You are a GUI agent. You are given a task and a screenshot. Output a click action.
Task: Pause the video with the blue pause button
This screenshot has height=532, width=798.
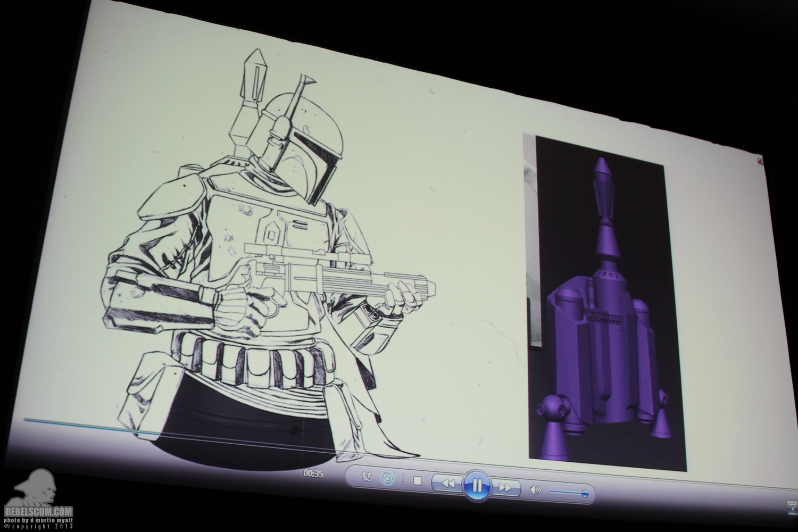coord(477,486)
